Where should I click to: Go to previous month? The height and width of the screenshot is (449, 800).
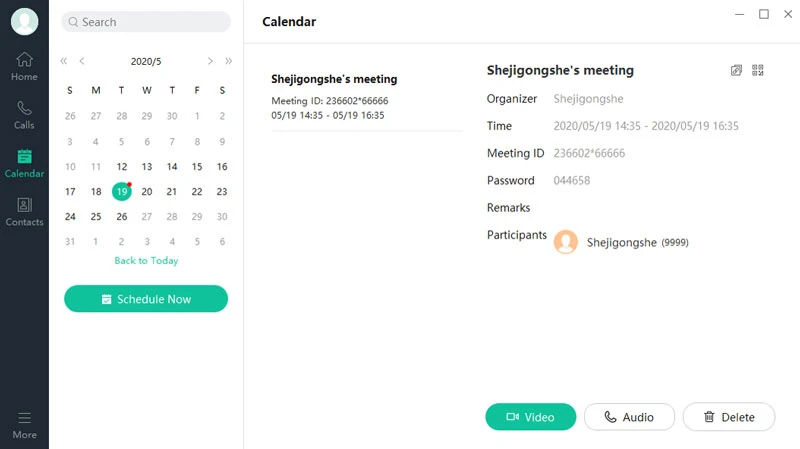(82, 61)
